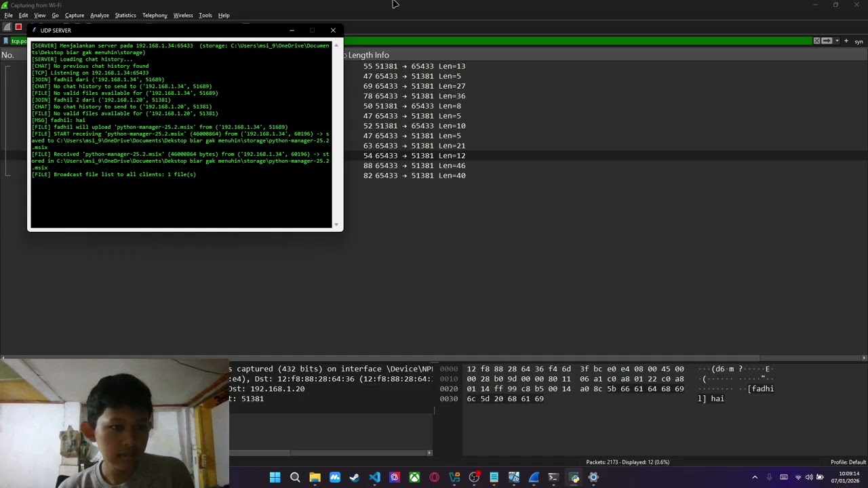Open the Analyze menu
This screenshot has height=488, width=868.
tap(100, 15)
